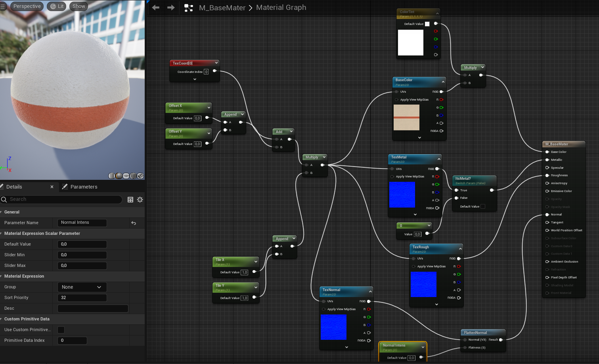Expand the TexCoord[0] node chevron
The image size is (599, 364).
[x=195, y=79]
